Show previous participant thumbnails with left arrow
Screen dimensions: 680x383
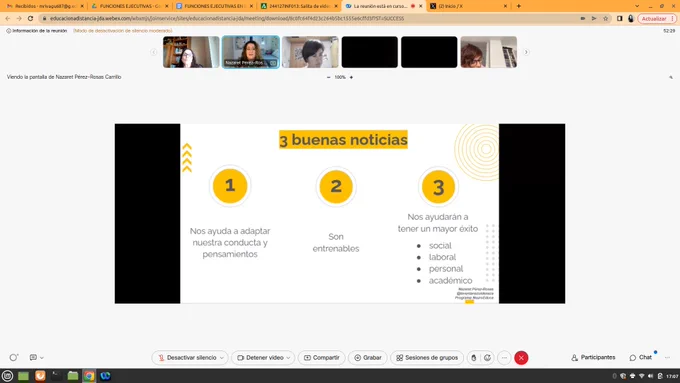154,52
